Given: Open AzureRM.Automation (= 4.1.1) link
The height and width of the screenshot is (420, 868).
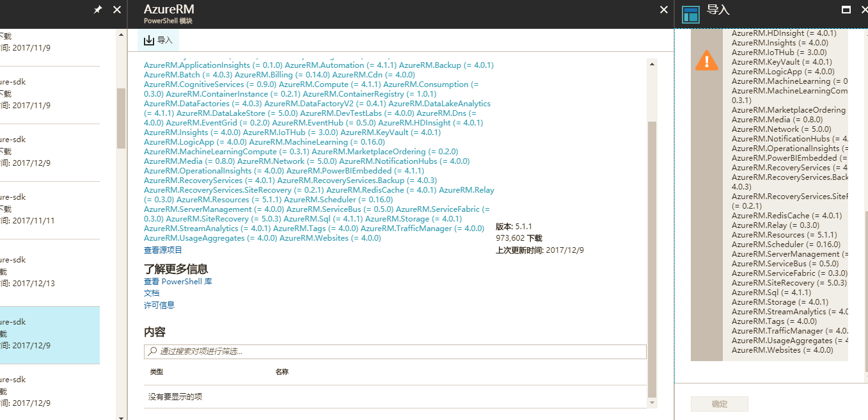Looking at the screenshot, I should click(341, 65).
